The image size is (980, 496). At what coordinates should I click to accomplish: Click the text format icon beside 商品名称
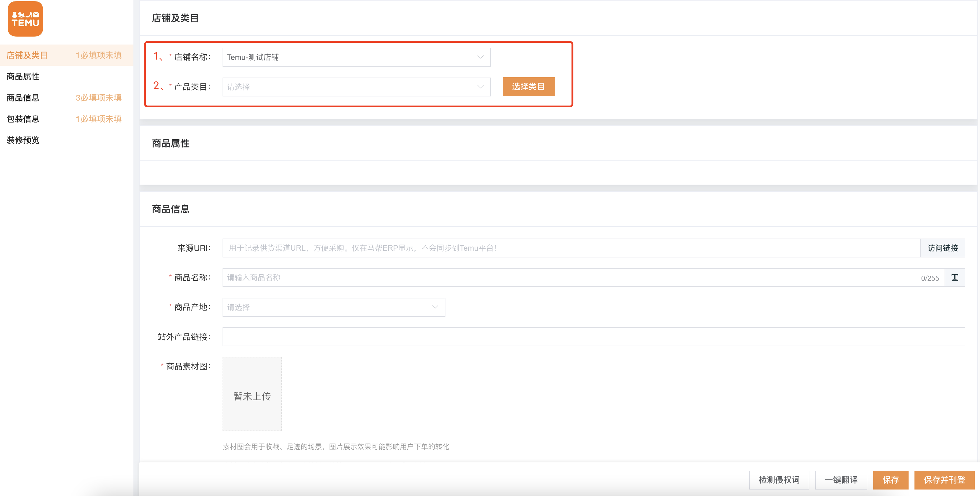pos(955,278)
